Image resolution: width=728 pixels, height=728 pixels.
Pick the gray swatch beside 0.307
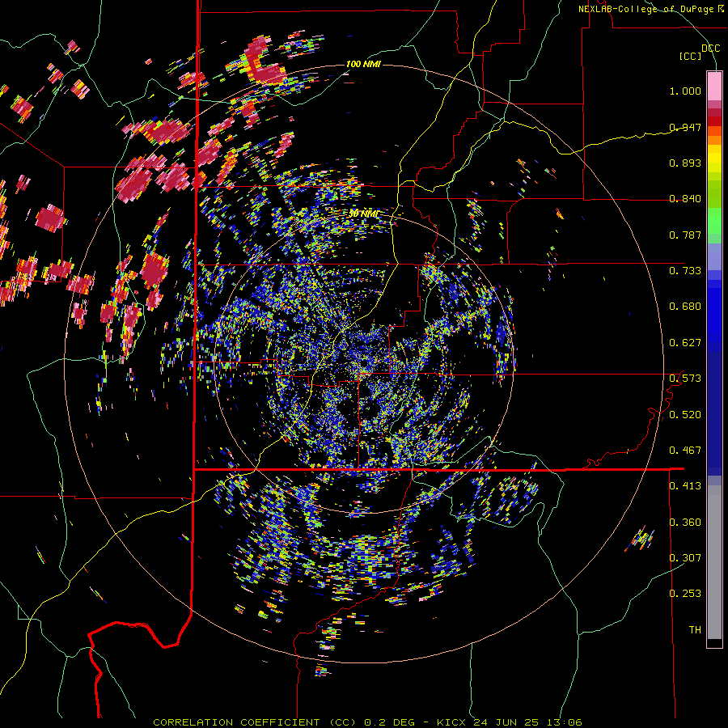click(x=714, y=562)
